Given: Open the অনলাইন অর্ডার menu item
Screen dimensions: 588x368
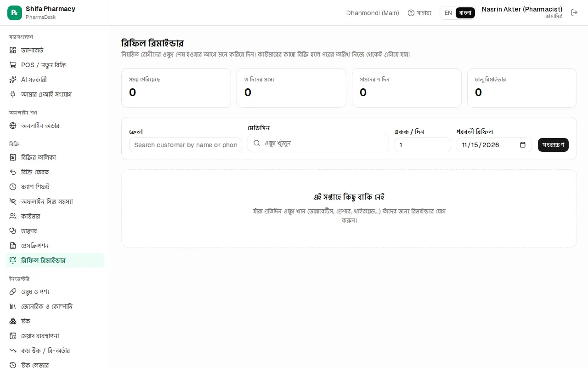Looking at the screenshot, I should click(x=55, y=126).
